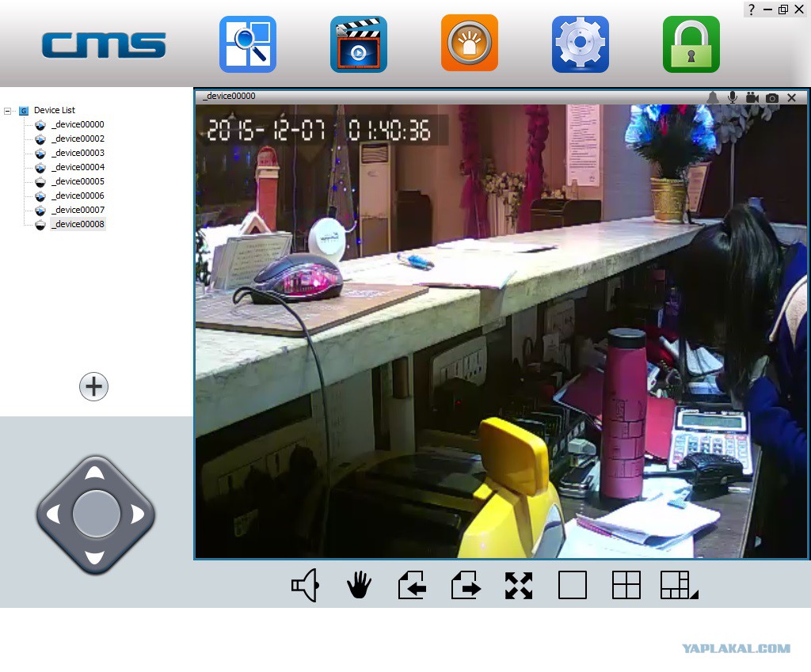
Task: Open the help question mark button
Action: [x=752, y=9]
